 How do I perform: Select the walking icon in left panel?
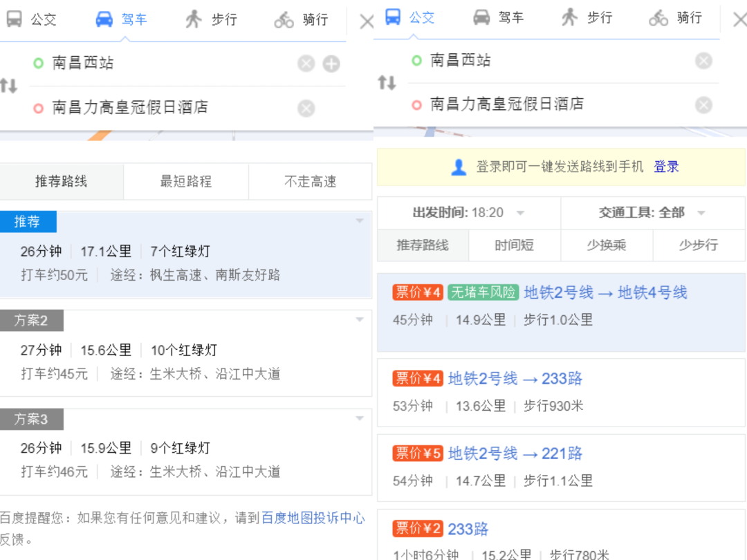pos(194,19)
